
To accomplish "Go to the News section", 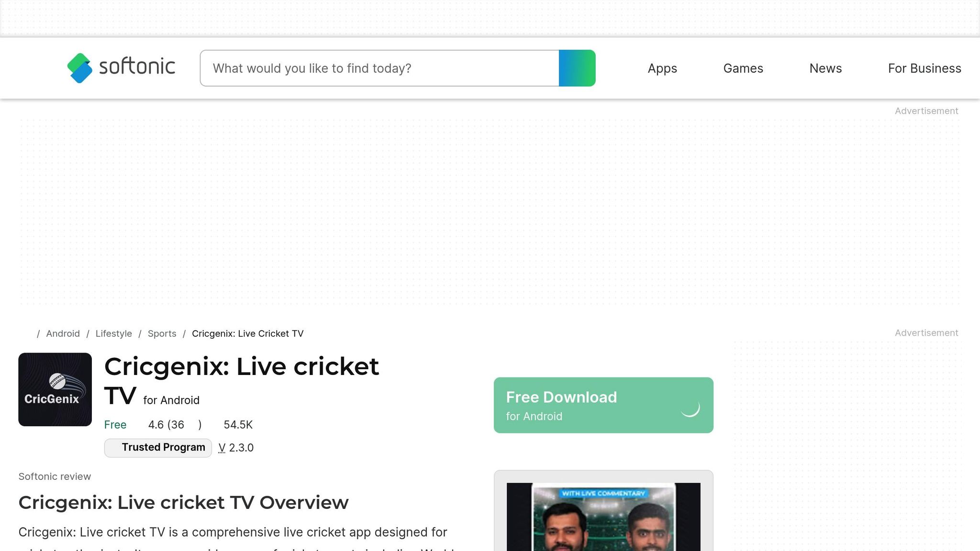I will [x=825, y=68].
